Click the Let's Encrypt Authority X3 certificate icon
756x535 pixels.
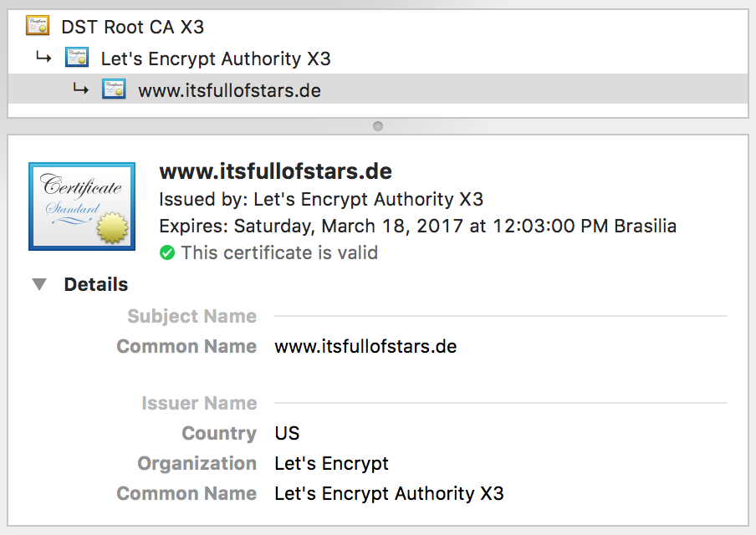tap(77, 58)
